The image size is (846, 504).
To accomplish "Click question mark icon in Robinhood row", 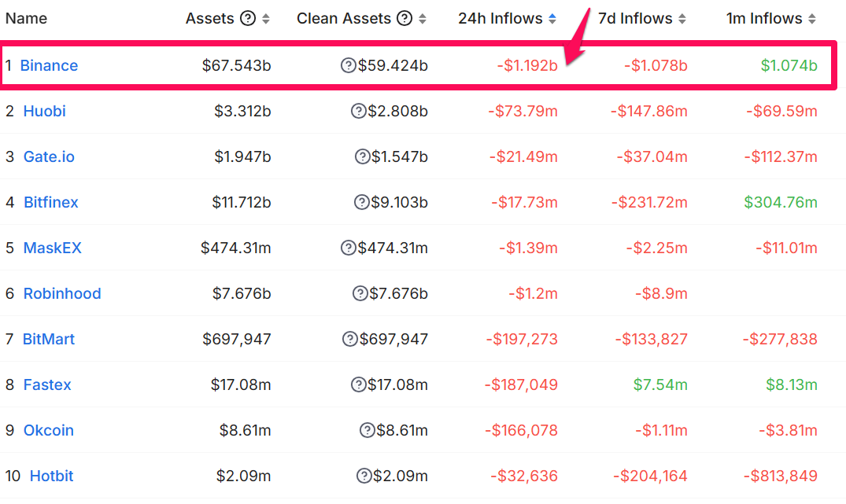I will click(x=360, y=293).
